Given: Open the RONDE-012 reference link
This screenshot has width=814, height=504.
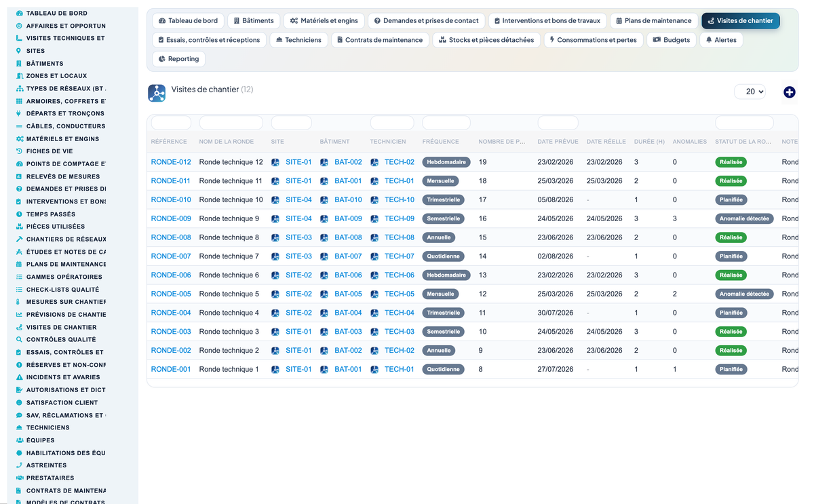Looking at the screenshot, I should click(x=171, y=162).
